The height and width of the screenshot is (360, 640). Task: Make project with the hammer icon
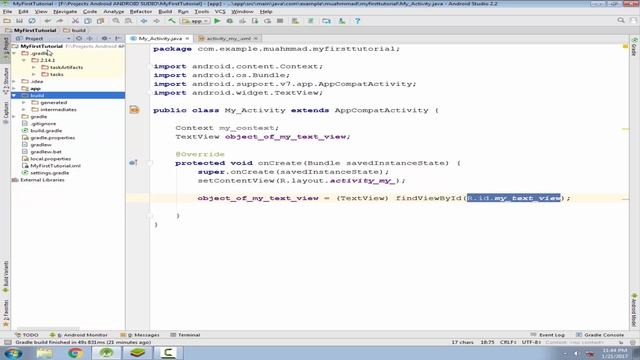click(172, 21)
